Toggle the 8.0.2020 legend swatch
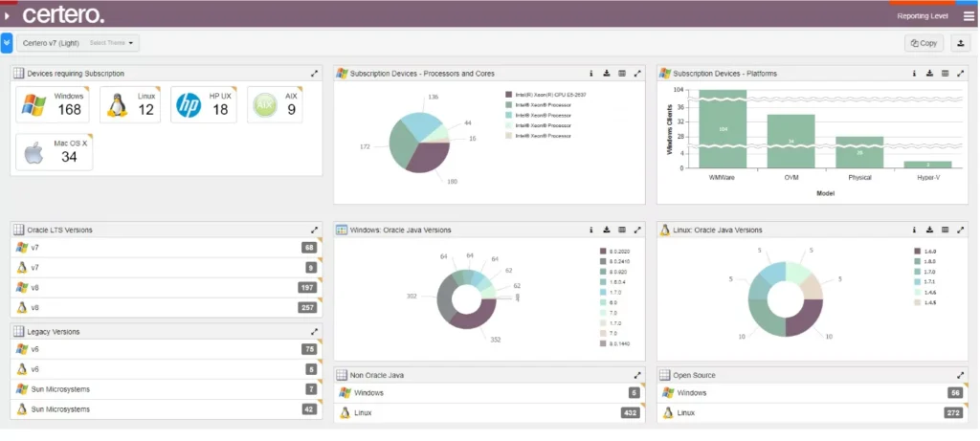Screen dimensions: 980x441 [x=603, y=251]
